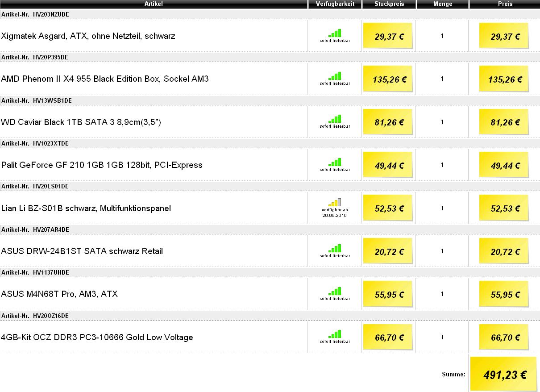Open AMD Phenom II X4 955 product link
This screenshot has height=392, width=540.
point(105,79)
